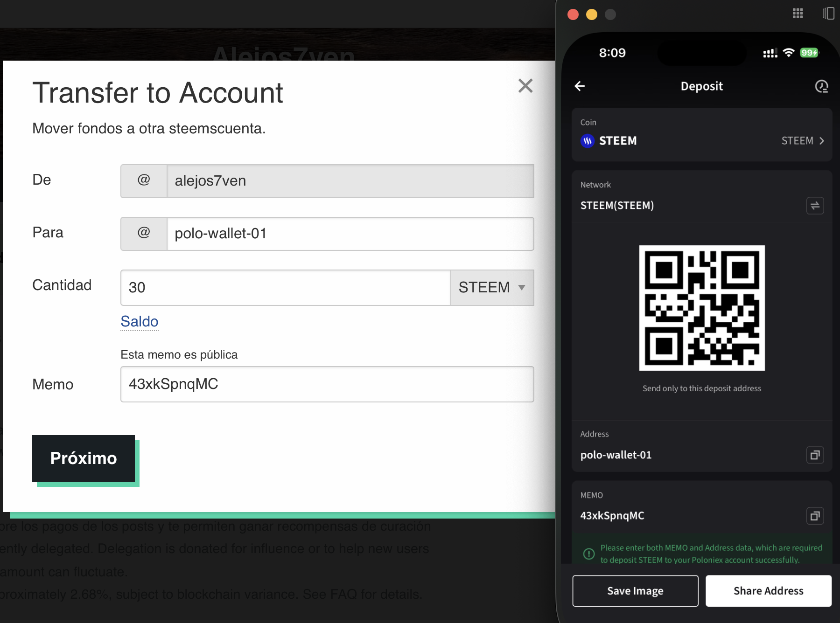Tap the Network label on phone

tap(595, 185)
